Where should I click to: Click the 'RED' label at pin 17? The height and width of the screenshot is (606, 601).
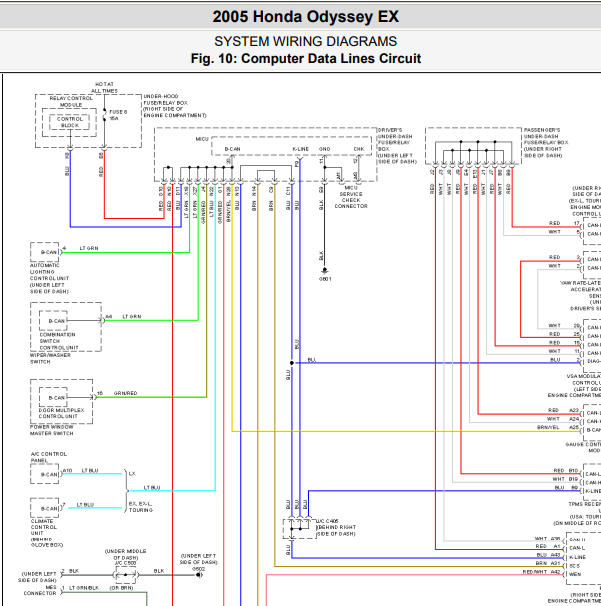554,223
